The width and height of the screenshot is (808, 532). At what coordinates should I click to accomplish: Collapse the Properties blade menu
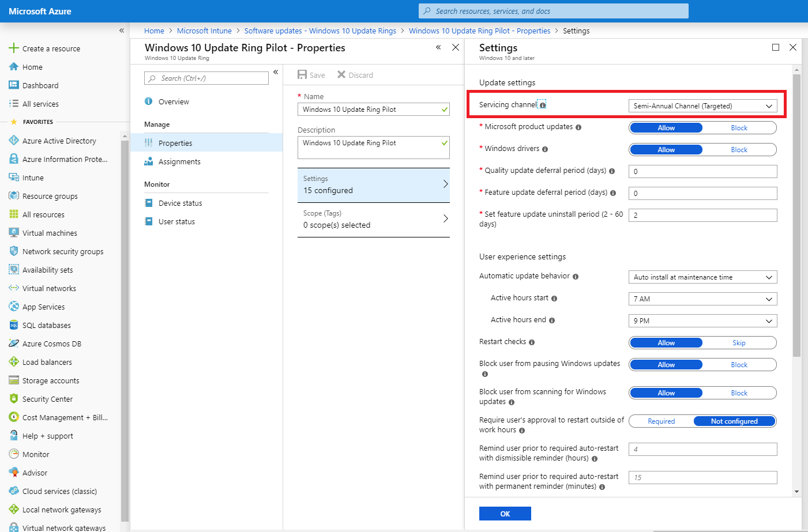pos(438,47)
